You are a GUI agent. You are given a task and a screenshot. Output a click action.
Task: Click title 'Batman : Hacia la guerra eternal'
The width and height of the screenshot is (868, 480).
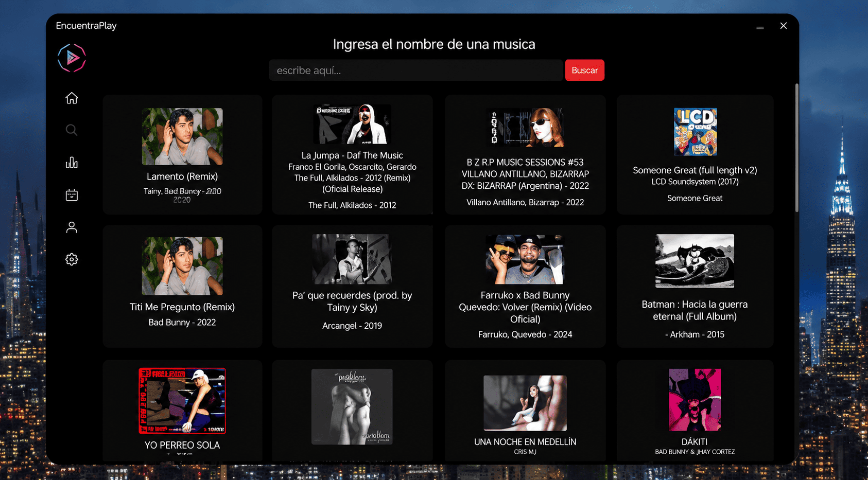point(695,311)
